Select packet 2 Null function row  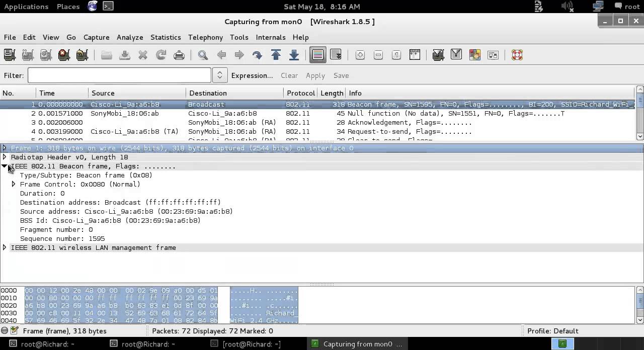tap(318, 114)
